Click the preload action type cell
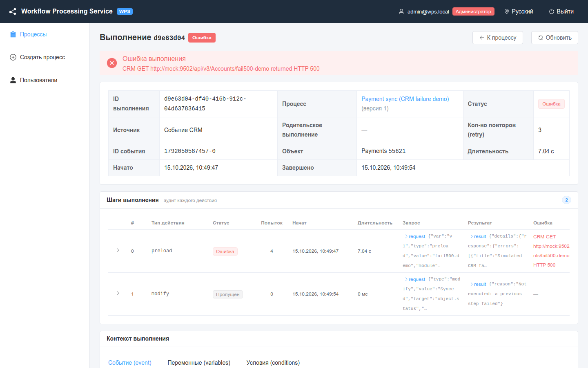This screenshot has height=368, width=588. [162, 251]
